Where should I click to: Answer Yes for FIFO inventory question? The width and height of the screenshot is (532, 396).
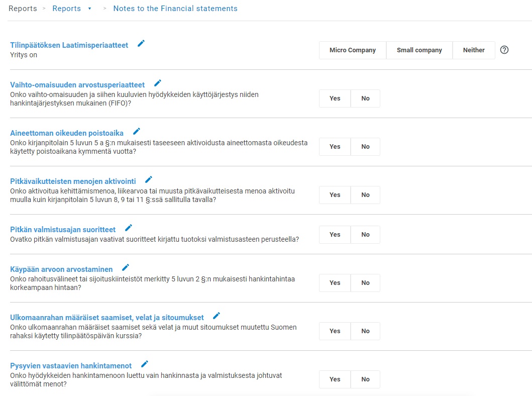pos(335,98)
